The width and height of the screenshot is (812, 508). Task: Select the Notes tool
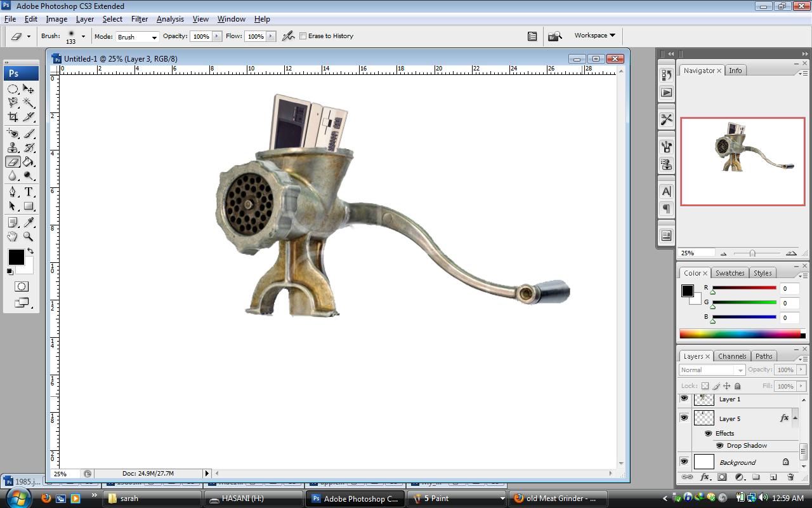click(x=13, y=222)
